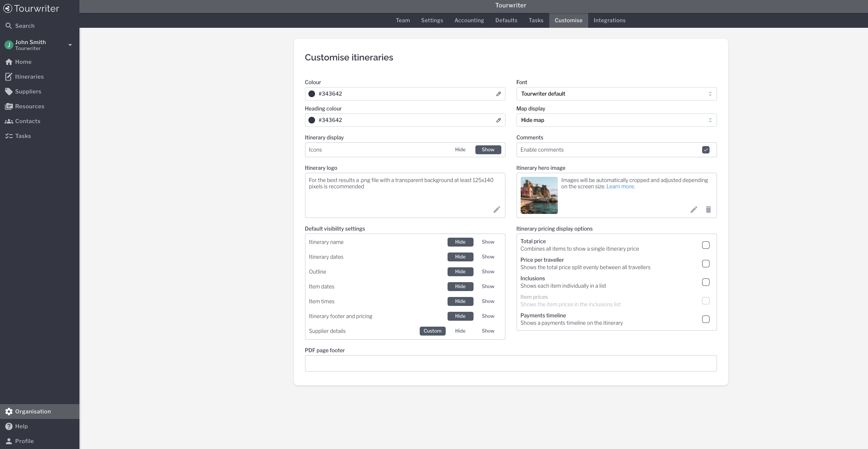The height and width of the screenshot is (449, 868).
Task: Edit the itinerary logo with pencil icon
Action: 497,209
